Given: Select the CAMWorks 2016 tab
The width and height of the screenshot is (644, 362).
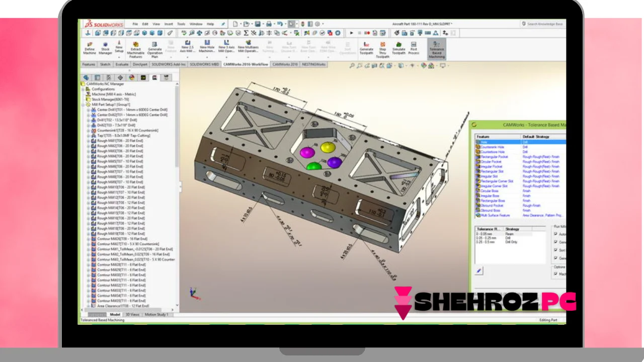Looking at the screenshot, I should click(x=285, y=64).
